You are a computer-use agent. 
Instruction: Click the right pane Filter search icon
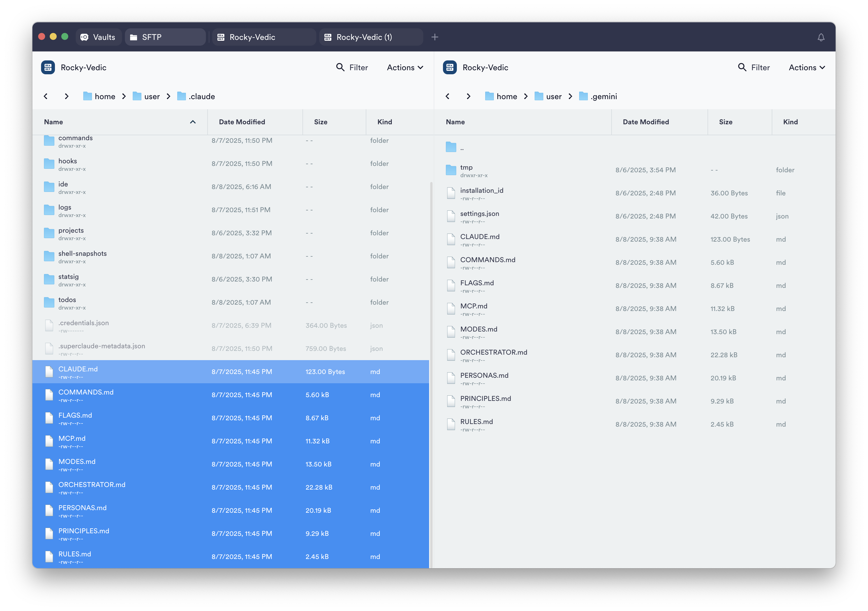point(742,67)
